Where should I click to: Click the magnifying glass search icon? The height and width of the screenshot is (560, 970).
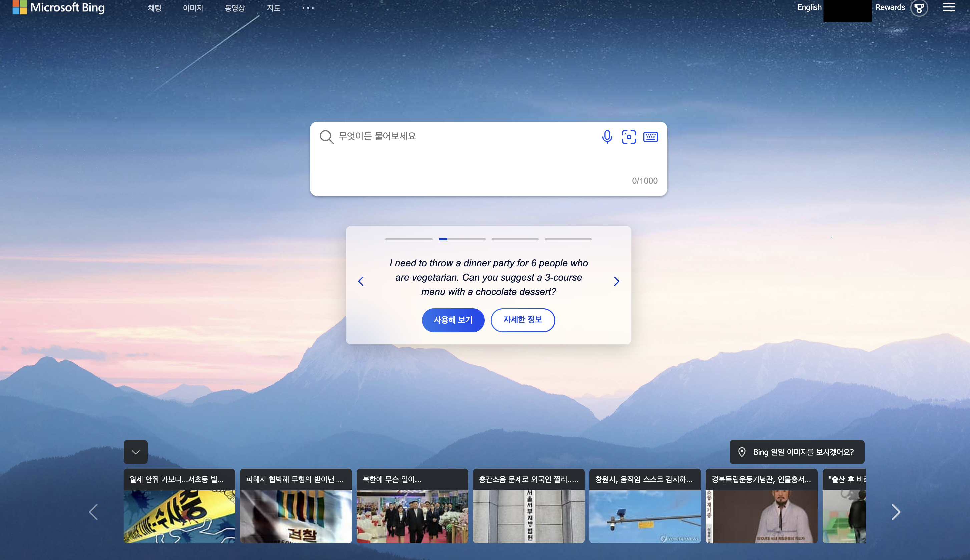[x=326, y=137]
